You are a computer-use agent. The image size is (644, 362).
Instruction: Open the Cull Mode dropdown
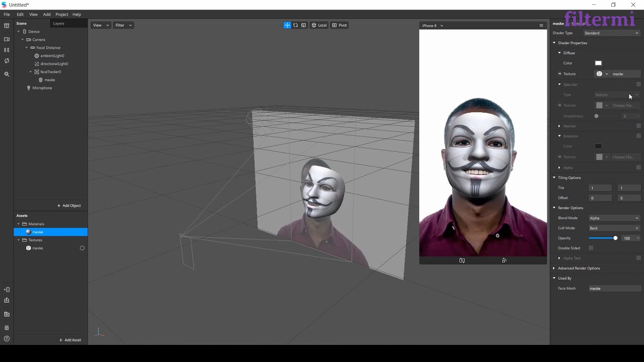[x=614, y=228]
